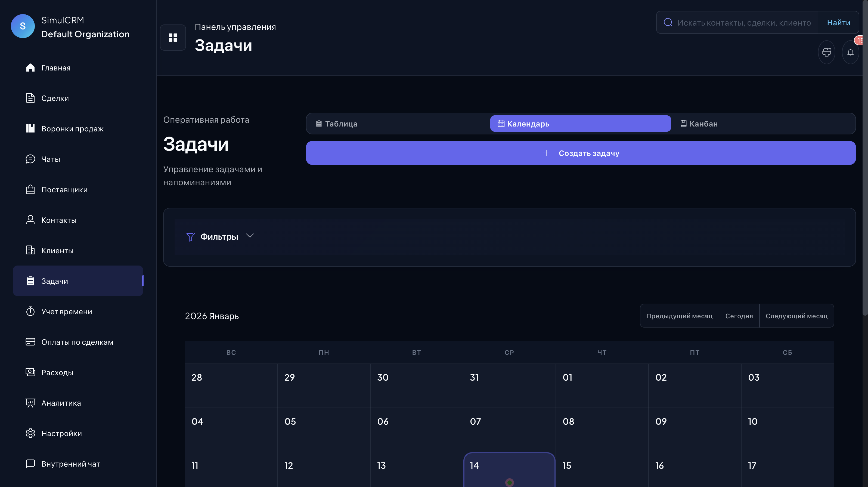Focus the contacts search input field
The width and height of the screenshot is (868, 487).
(x=744, y=23)
